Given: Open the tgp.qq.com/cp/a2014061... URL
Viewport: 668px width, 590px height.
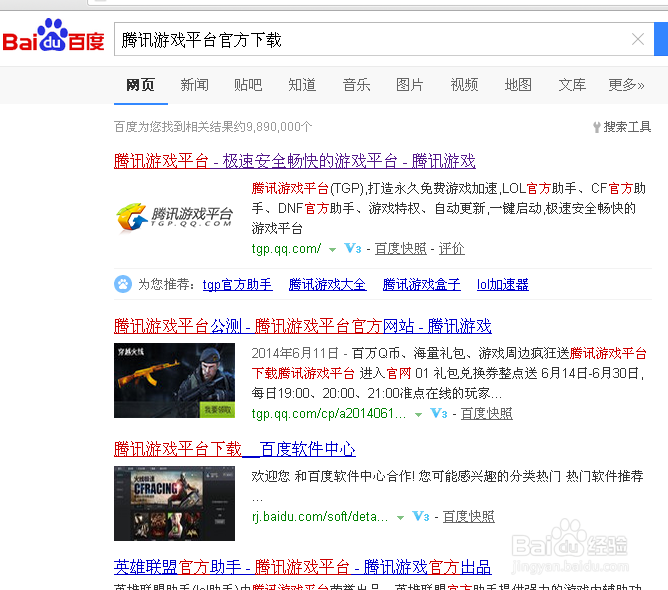Looking at the screenshot, I should point(329,413).
